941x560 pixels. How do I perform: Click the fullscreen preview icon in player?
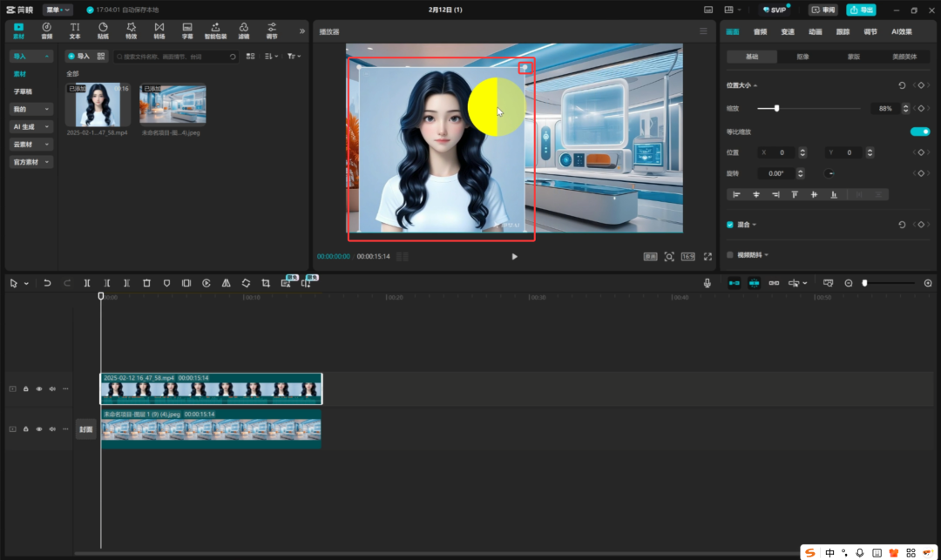(708, 257)
